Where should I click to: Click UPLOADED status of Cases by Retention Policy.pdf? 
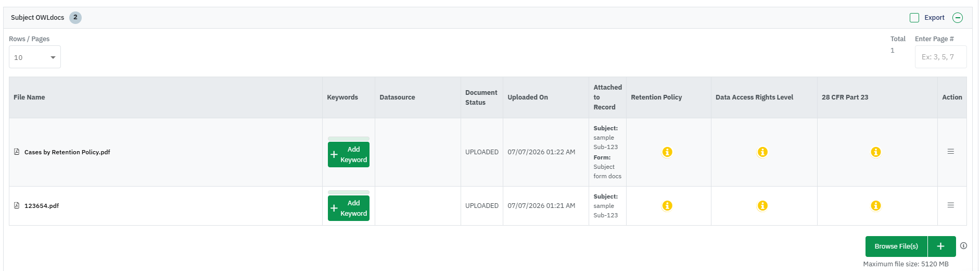click(x=482, y=152)
